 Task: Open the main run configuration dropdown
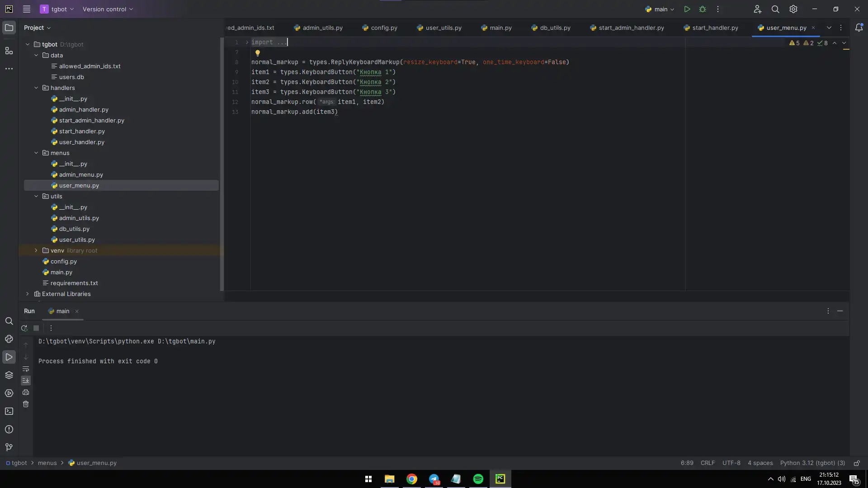click(x=660, y=9)
